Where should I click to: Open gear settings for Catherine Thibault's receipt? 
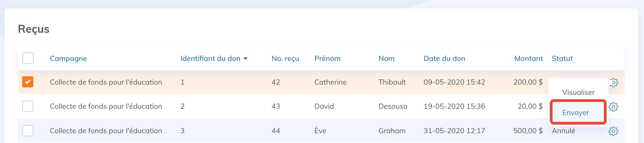[x=614, y=82]
